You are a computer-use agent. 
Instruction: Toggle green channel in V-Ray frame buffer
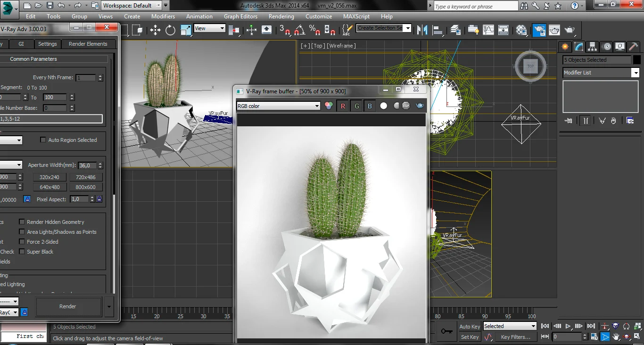(356, 106)
